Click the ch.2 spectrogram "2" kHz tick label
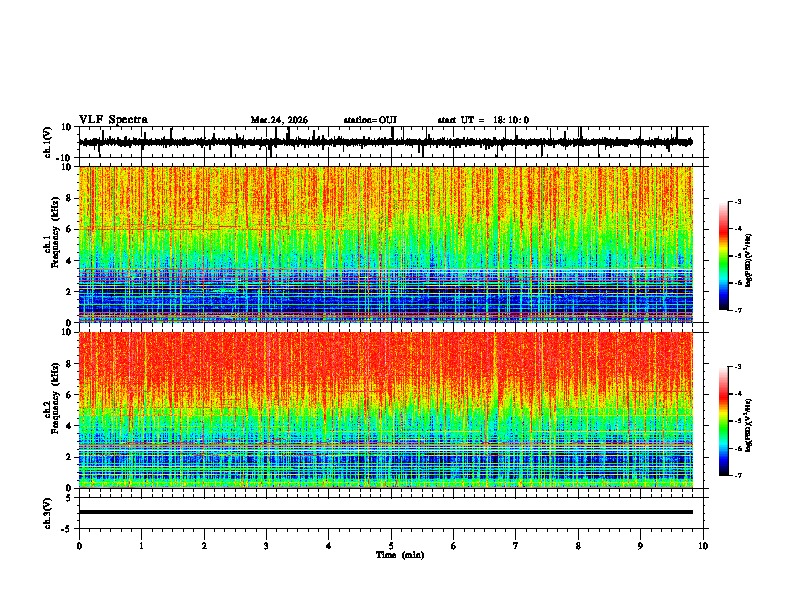 pos(70,457)
